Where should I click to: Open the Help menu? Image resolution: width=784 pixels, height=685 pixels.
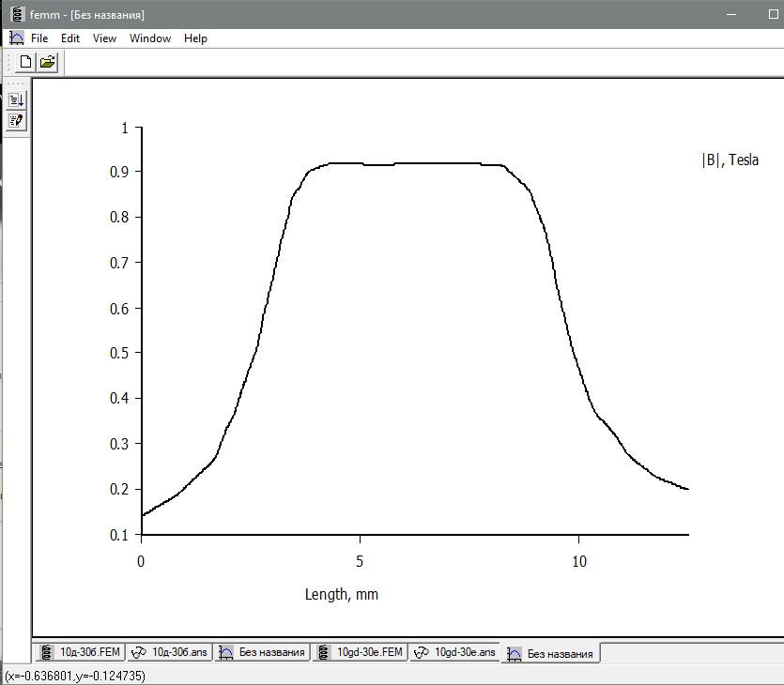[x=195, y=38]
